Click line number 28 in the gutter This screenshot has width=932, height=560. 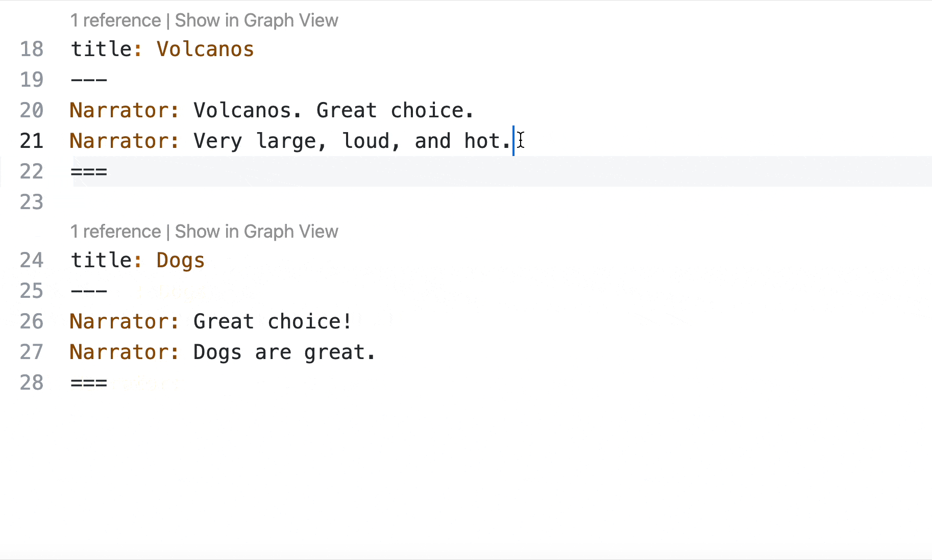[x=32, y=383]
